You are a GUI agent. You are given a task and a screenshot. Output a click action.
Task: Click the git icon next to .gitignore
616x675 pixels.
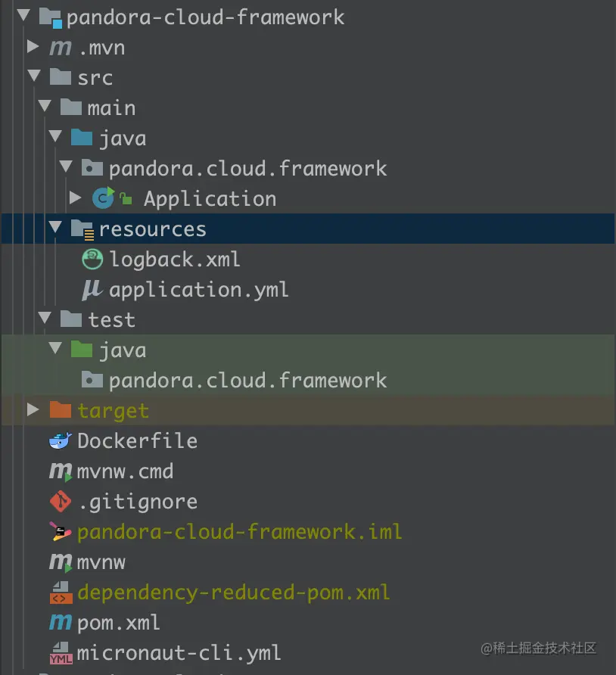[60, 502]
